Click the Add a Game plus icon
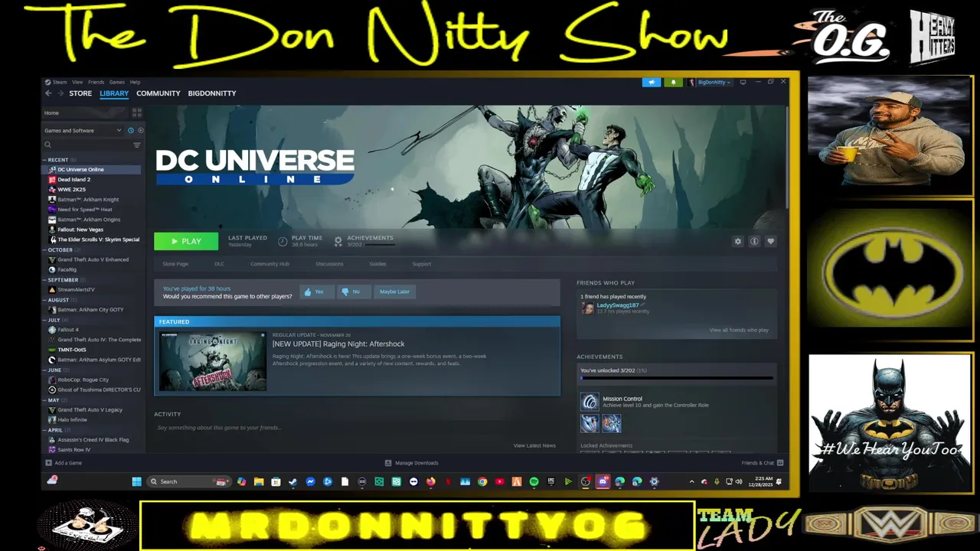The width and height of the screenshot is (980, 551). point(49,463)
